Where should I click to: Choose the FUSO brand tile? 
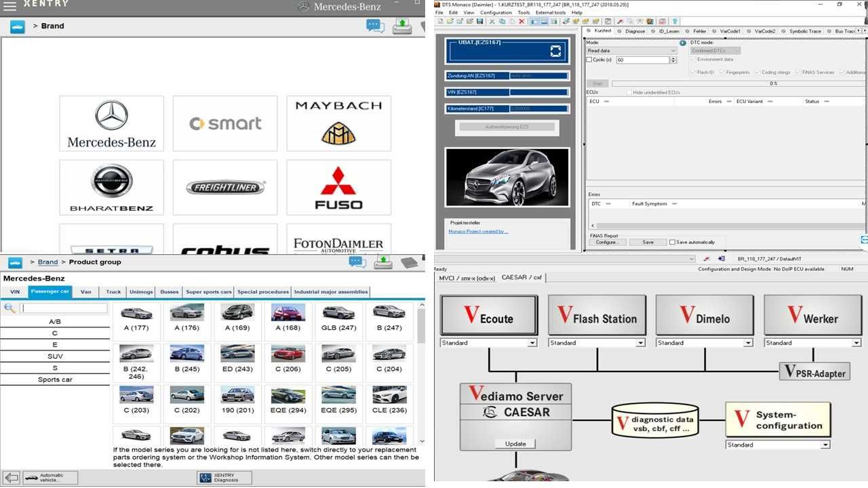coord(338,188)
